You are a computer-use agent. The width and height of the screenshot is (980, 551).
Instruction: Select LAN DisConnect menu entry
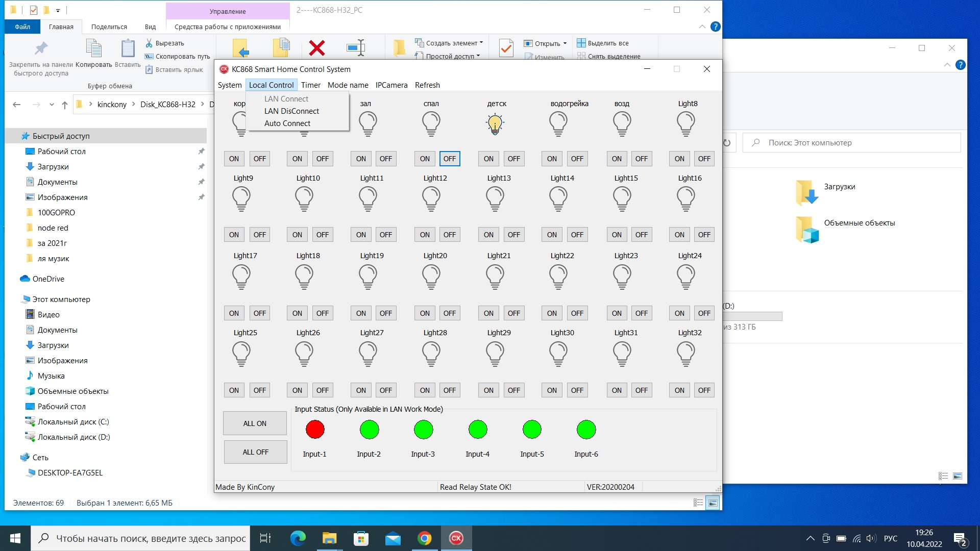point(291,111)
